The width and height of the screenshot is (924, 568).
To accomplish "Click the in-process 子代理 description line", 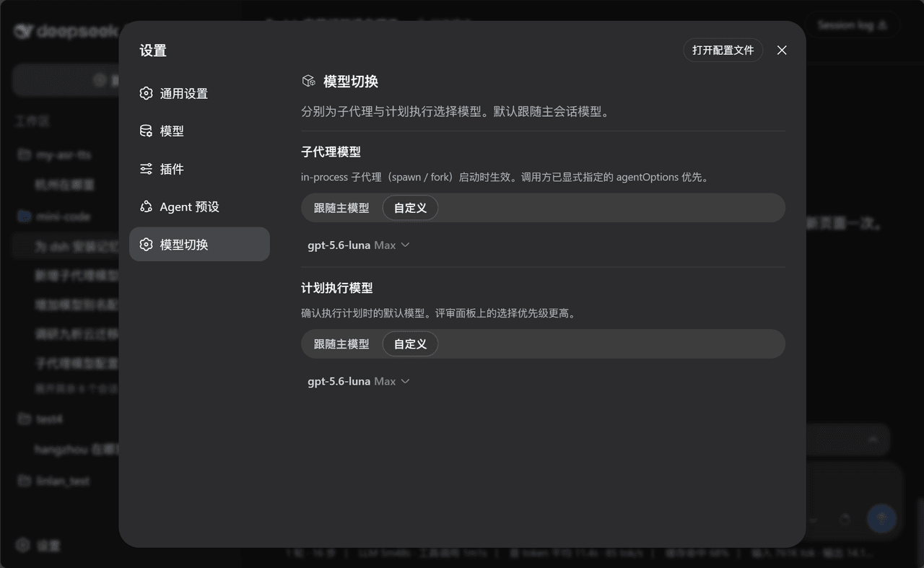I will [x=505, y=177].
